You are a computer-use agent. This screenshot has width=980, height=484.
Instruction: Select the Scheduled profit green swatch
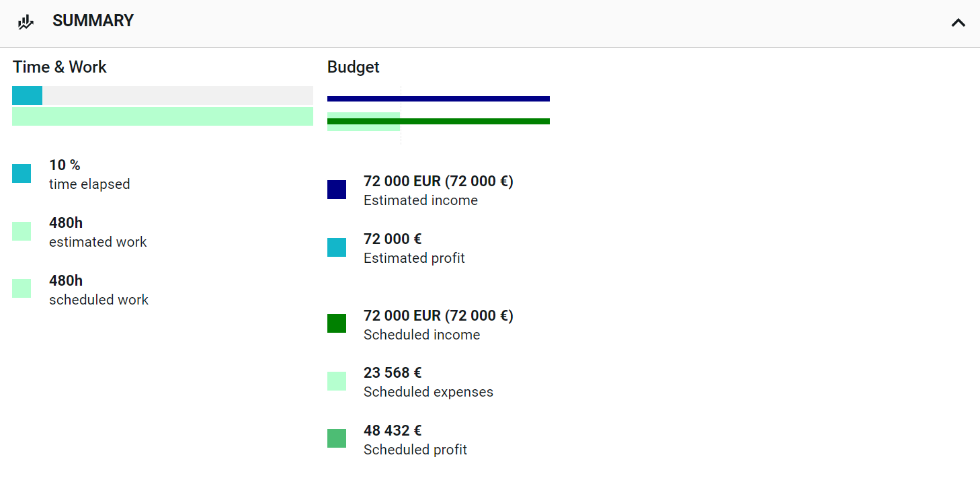pos(337,438)
